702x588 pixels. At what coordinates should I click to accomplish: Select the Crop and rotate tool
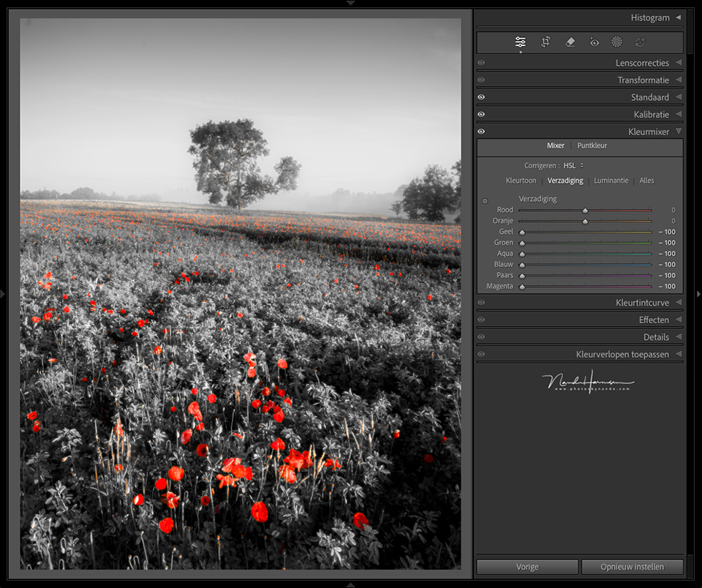pos(546,42)
